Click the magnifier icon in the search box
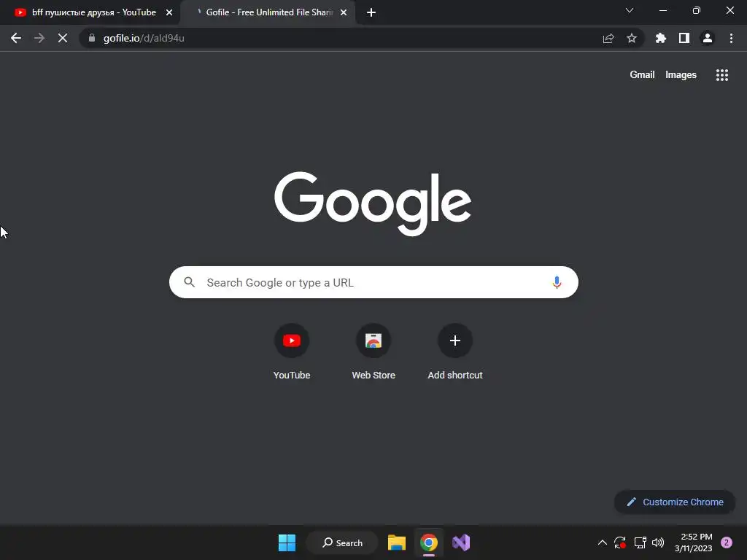This screenshot has width=747, height=560. [x=189, y=282]
